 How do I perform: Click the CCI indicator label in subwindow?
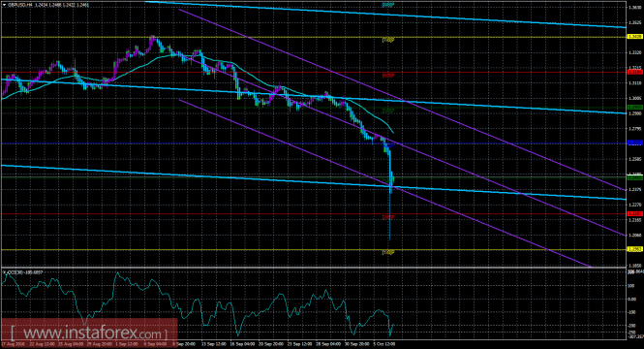tap(23, 272)
